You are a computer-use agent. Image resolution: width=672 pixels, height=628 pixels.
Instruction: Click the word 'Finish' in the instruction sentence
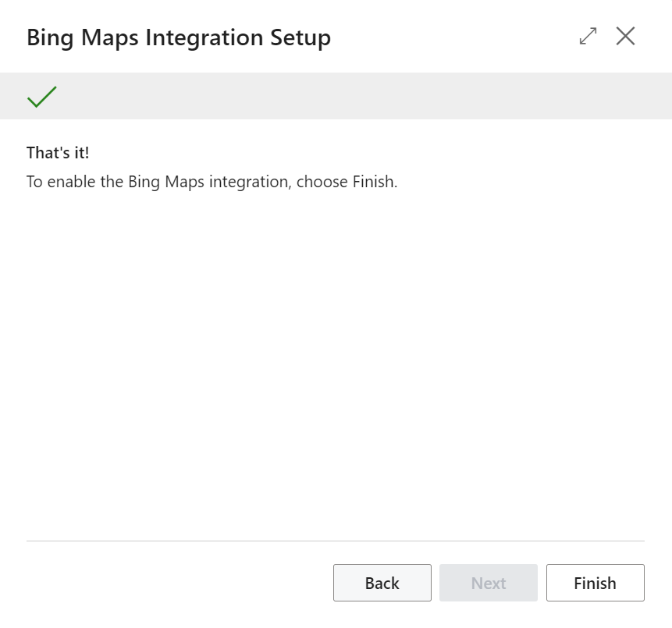pos(374,182)
